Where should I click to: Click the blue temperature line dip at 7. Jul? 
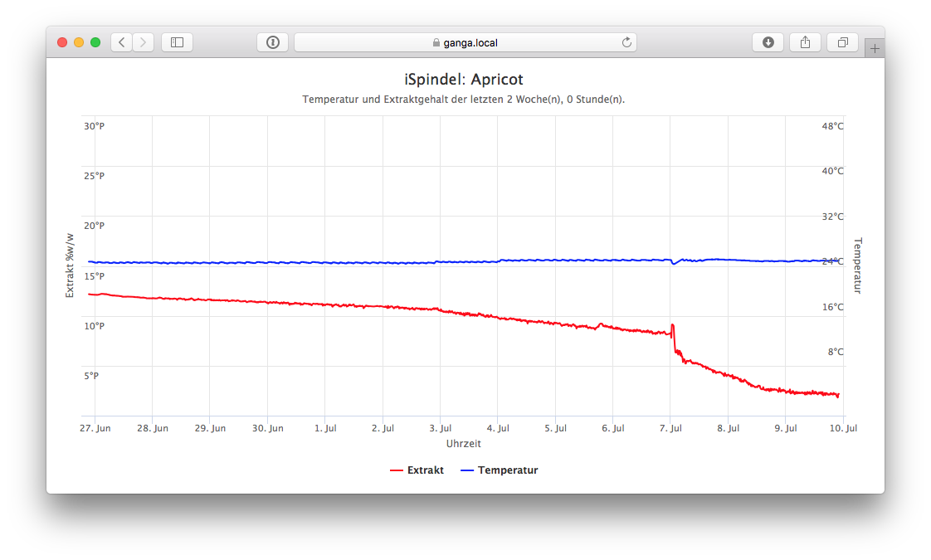coord(674,264)
